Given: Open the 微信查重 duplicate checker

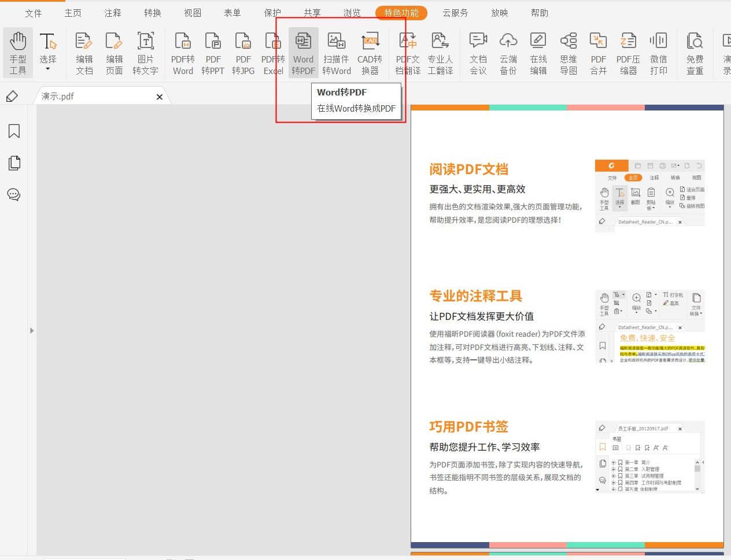Looking at the screenshot, I should click(695, 52).
